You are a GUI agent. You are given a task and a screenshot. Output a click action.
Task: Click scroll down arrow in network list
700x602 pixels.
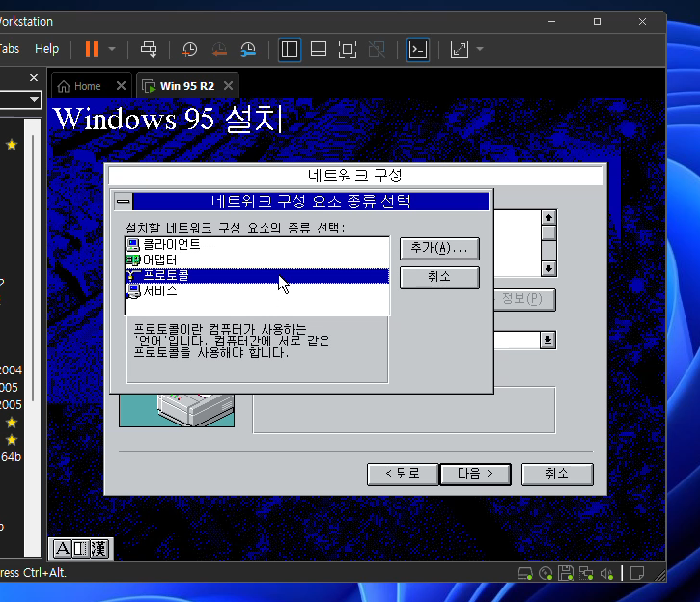coord(548,268)
